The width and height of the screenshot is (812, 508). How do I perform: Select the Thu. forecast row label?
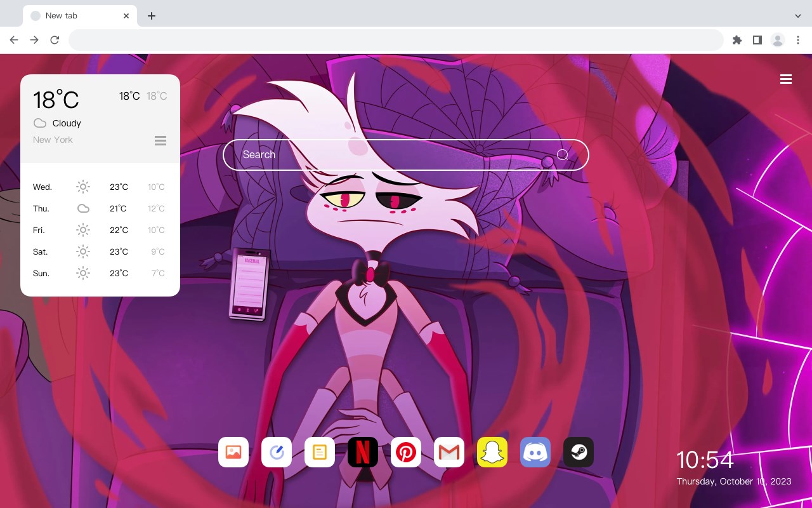point(41,208)
